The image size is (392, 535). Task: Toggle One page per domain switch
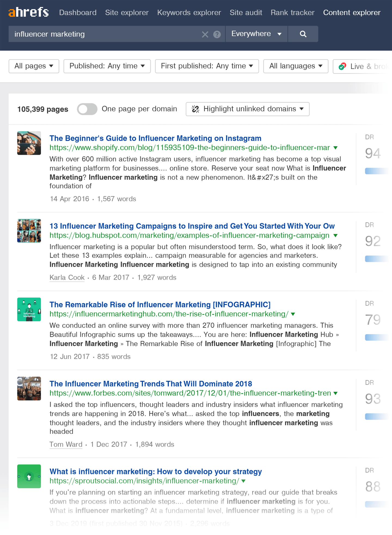(x=87, y=109)
